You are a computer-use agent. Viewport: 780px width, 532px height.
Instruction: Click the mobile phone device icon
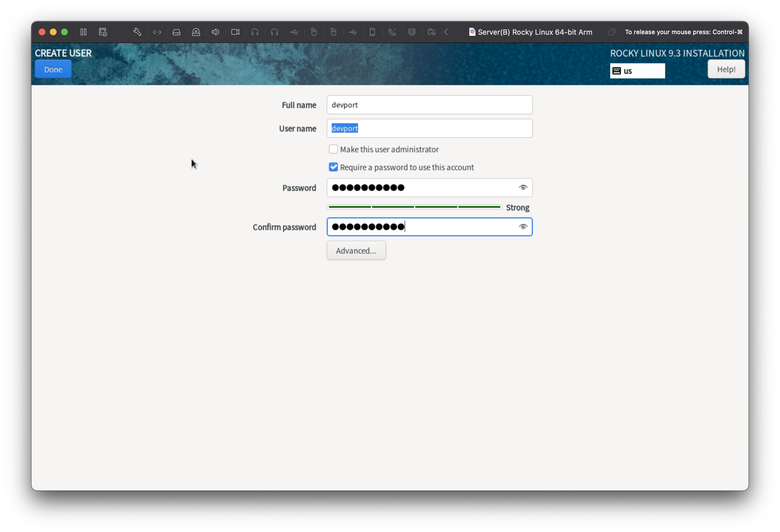[372, 32]
